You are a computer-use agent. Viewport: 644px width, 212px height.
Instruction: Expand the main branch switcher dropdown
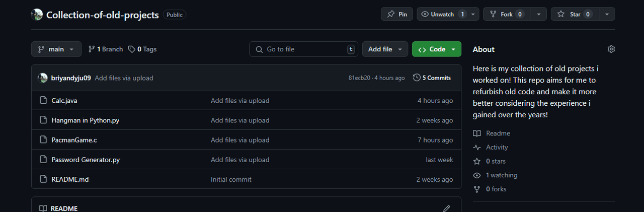click(x=56, y=49)
